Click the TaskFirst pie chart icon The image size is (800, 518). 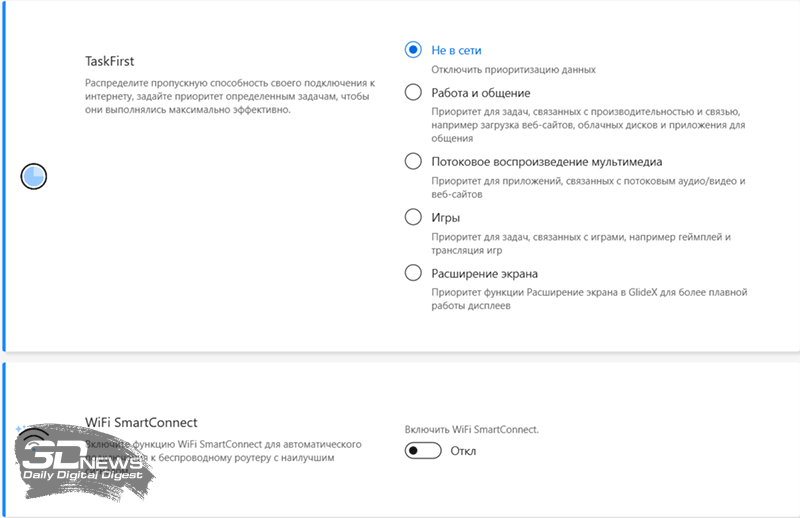pyautogui.click(x=34, y=177)
